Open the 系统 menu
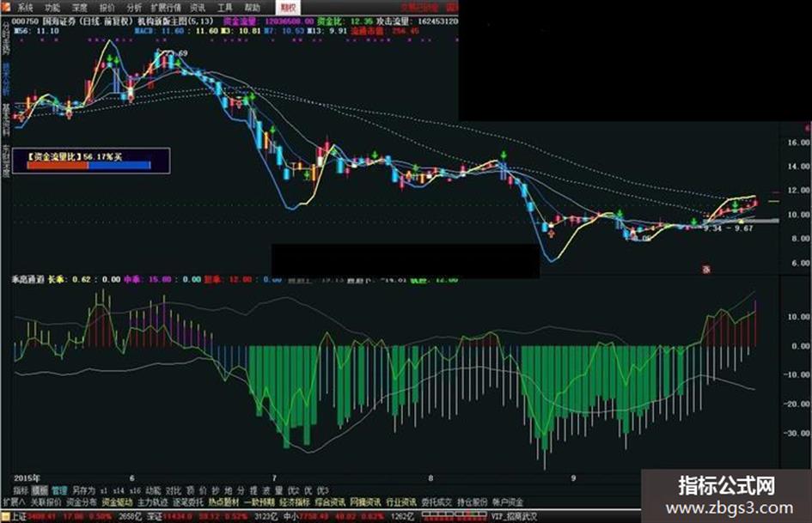 [24, 8]
